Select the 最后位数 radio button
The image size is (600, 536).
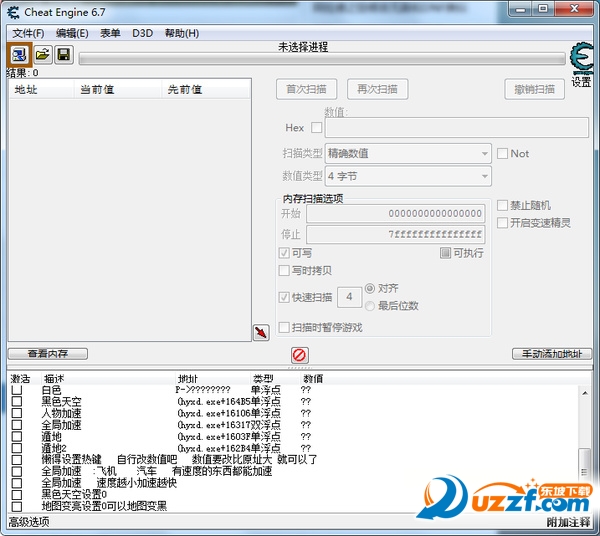[370, 306]
